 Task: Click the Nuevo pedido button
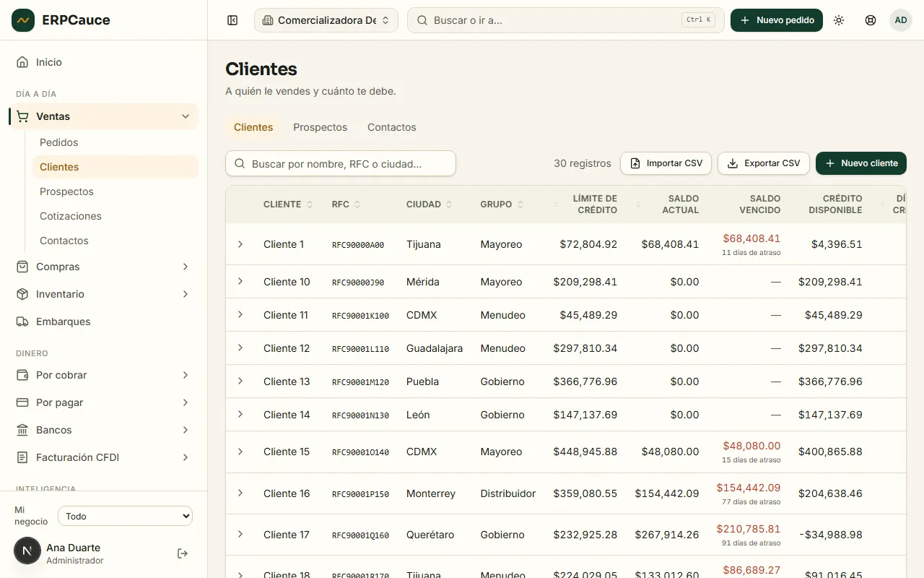pyautogui.click(x=777, y=20)
